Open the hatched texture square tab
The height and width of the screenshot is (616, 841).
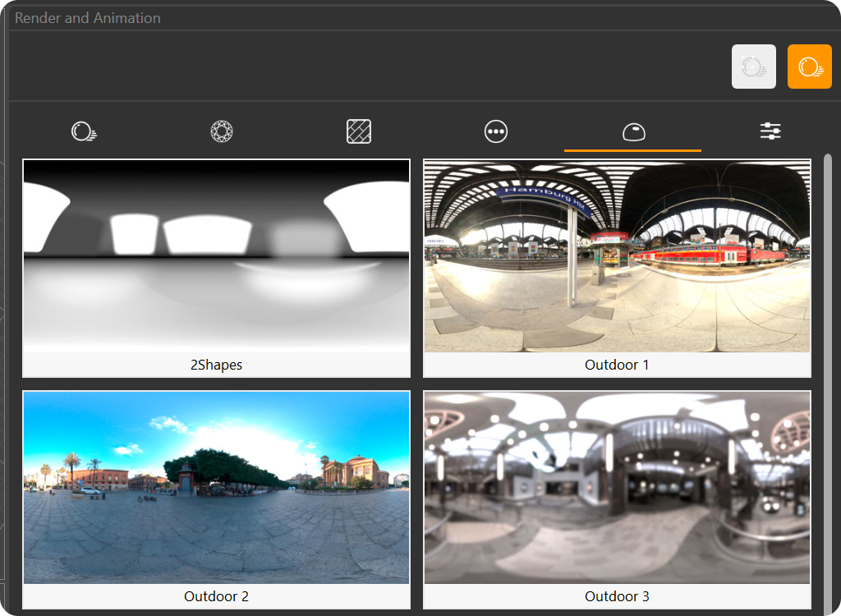[359, 131]
